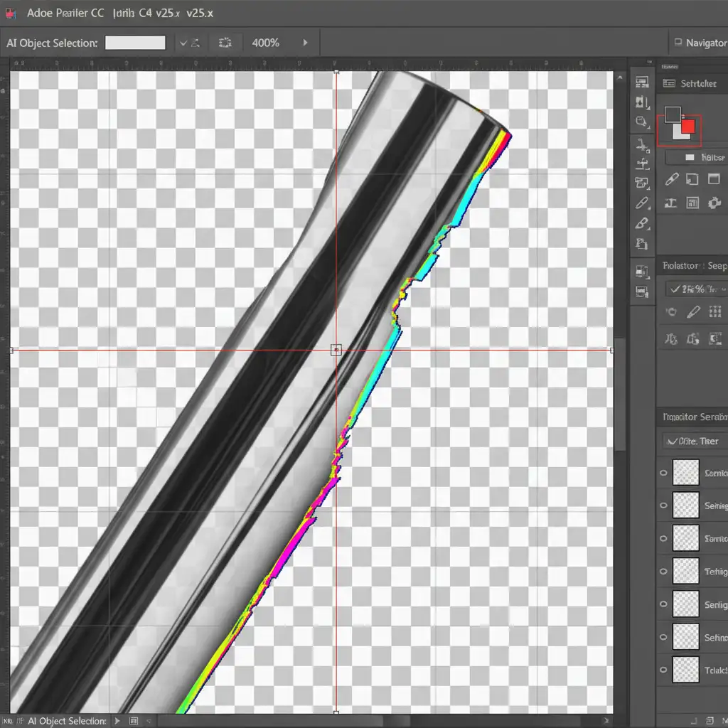728x728 pixels.
Task: Click the gear settings icon in the right panel
Action: (x=714, y=203)
